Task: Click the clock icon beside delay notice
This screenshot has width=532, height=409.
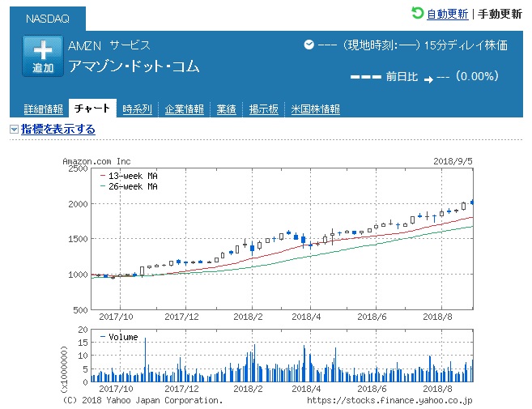Action: pyautogui.click(x=309, y=45)
